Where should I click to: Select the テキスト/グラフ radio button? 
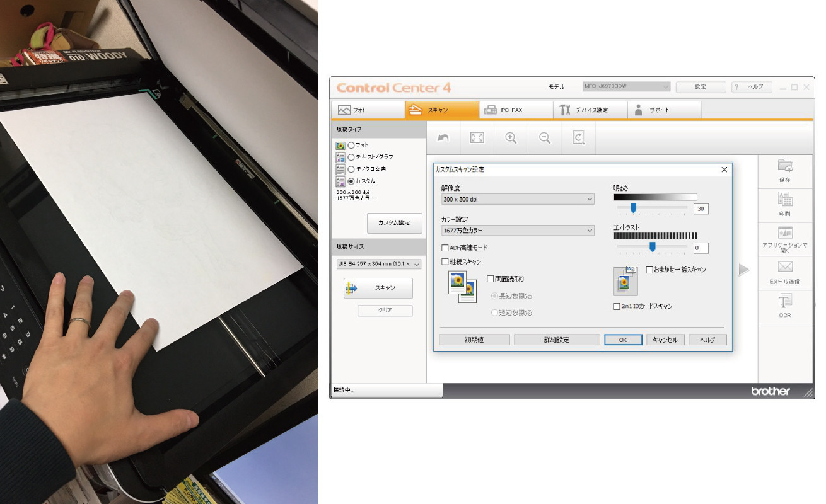click(x=351, y=157)
